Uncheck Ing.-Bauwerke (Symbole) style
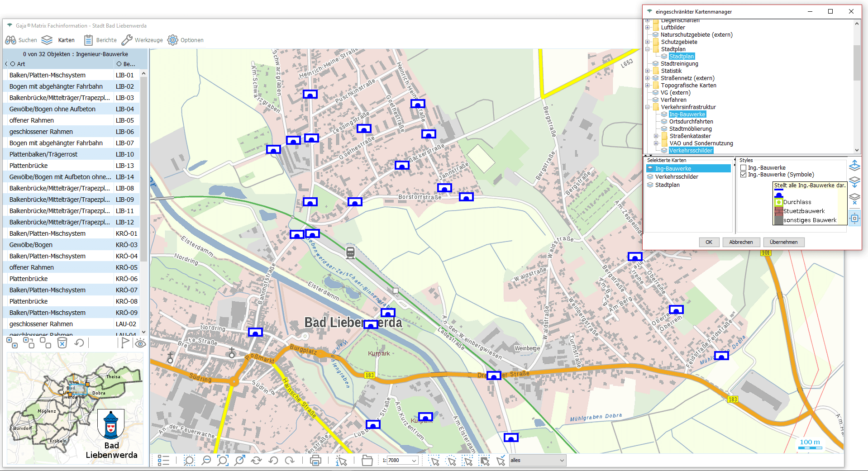Viewport: 868px width, 471px height. click(x=743, y=175)
